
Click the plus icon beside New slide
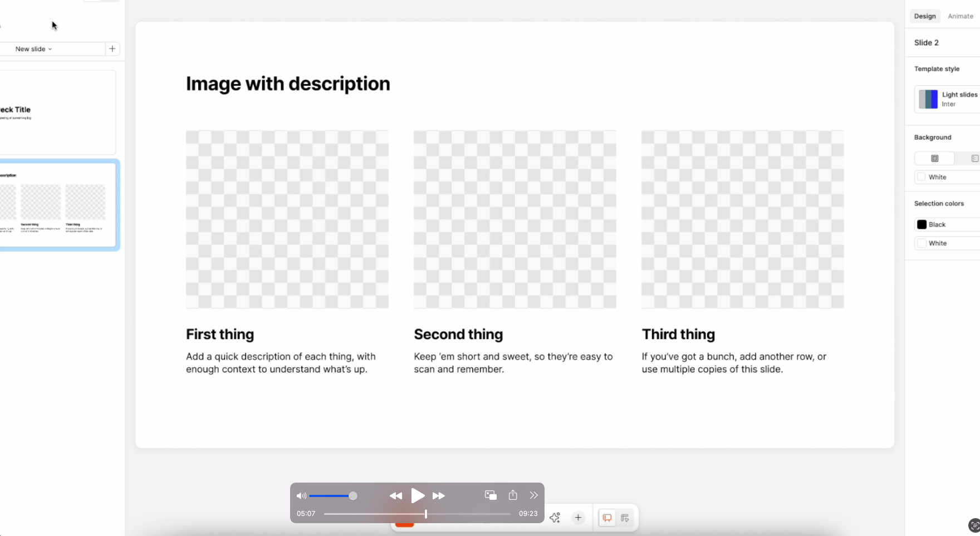pos(112,49)
